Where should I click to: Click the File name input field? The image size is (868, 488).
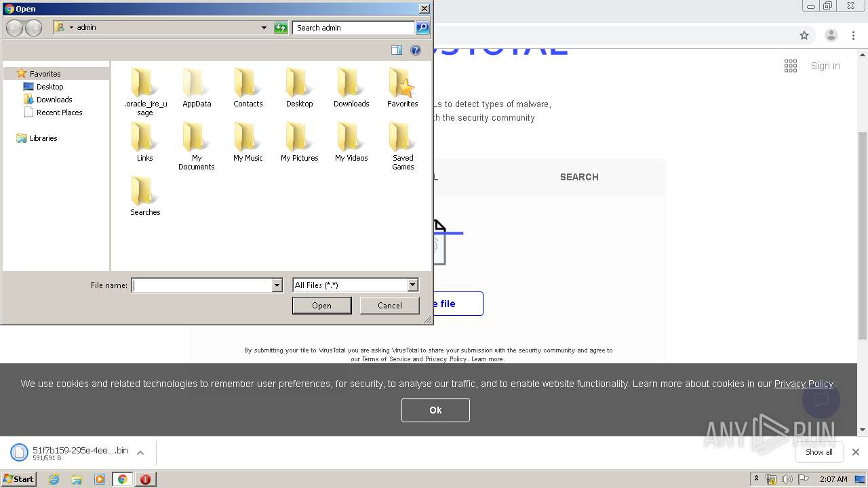click(202, 285)
